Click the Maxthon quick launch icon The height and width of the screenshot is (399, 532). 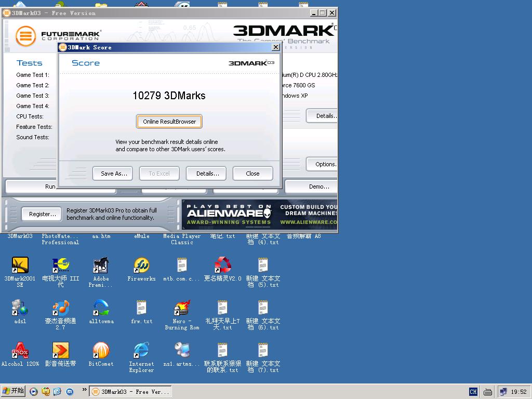click(70, 392)
